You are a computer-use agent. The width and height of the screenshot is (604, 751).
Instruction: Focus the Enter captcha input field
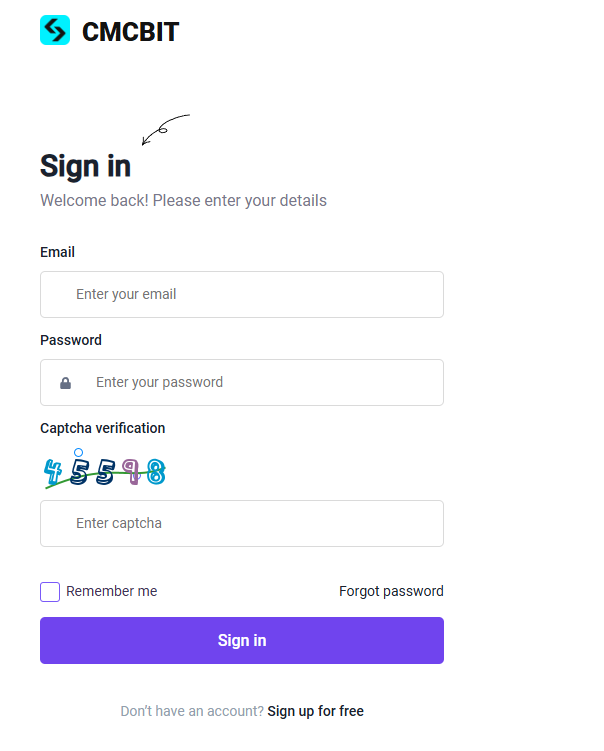click(x=242, y=523)
